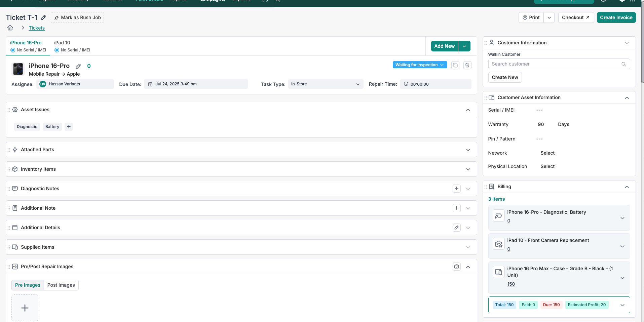Click the Create Invoice button
The height and width of the screenshot is (322, 644).
616,17
